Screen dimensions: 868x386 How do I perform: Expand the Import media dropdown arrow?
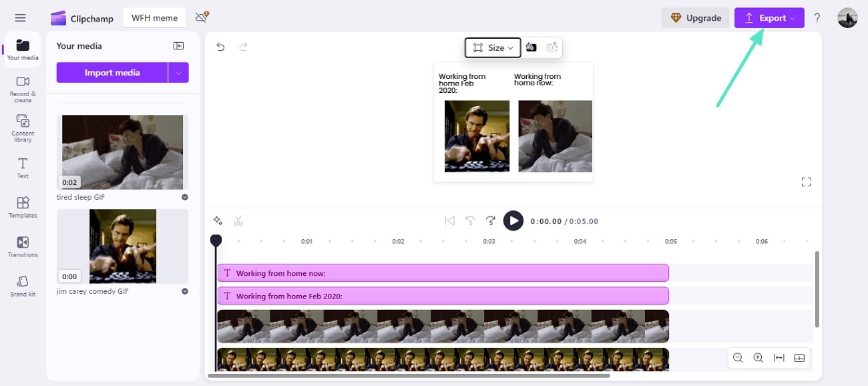click(x=178, y=72)
